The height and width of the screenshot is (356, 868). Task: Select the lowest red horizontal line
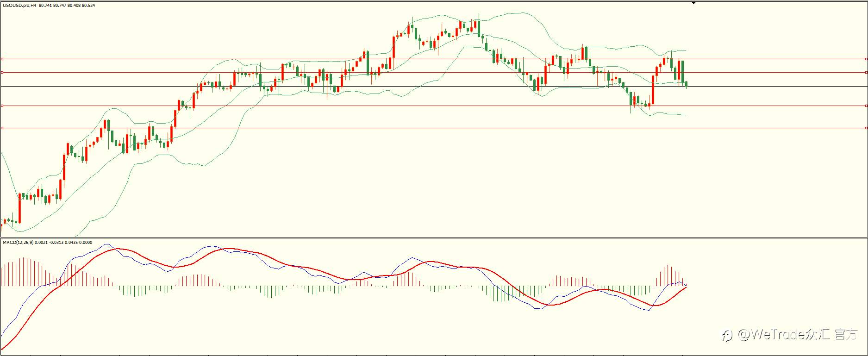[434, 128]
